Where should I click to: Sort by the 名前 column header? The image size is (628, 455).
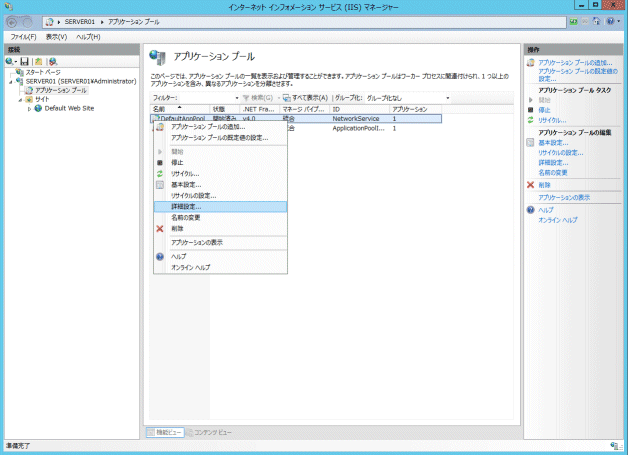click(x=180, y=109)
